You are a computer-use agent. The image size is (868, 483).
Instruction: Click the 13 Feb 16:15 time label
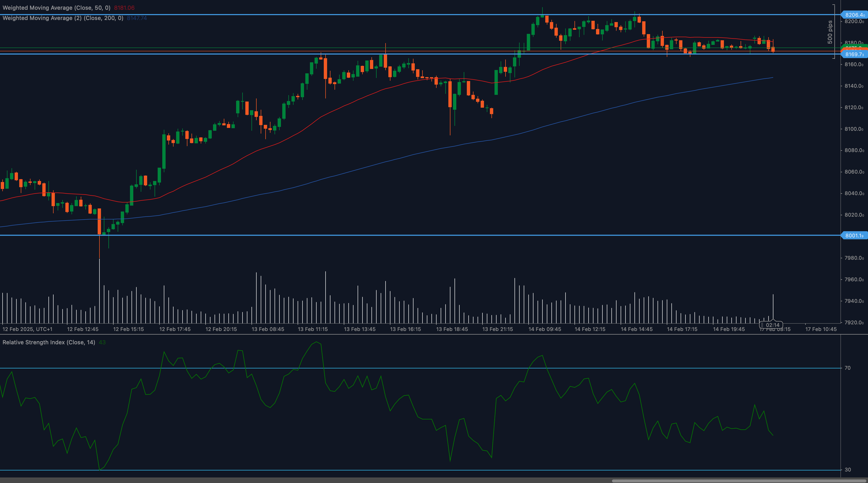tap(405, 329)
